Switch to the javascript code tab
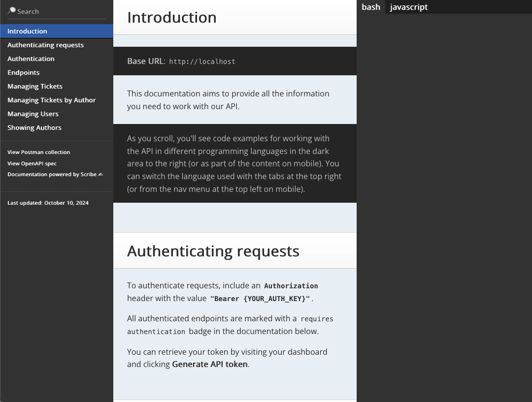This screenshot has height=402, width=532. click(408, 7)
